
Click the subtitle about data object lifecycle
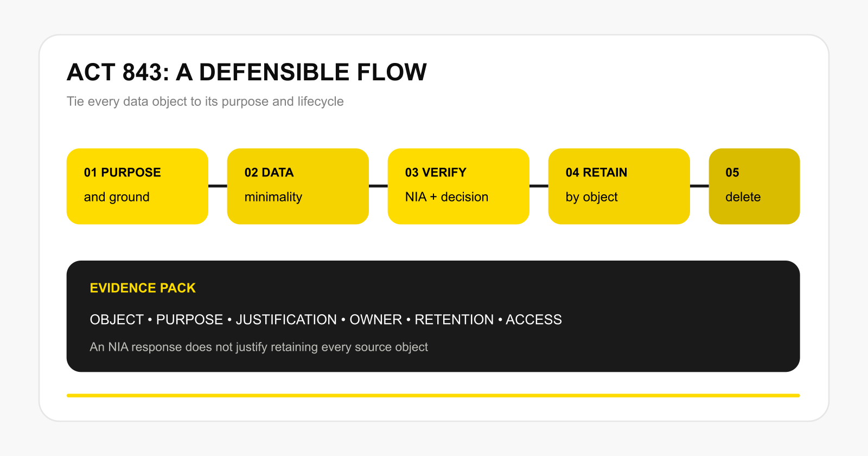coord(205,102)
